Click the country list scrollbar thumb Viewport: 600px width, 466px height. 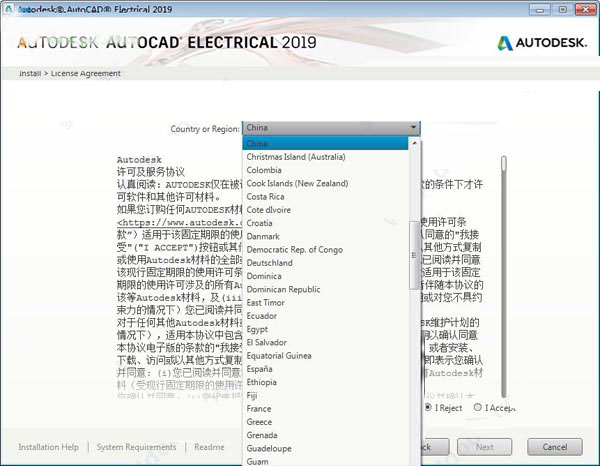[x=414, y=255]
